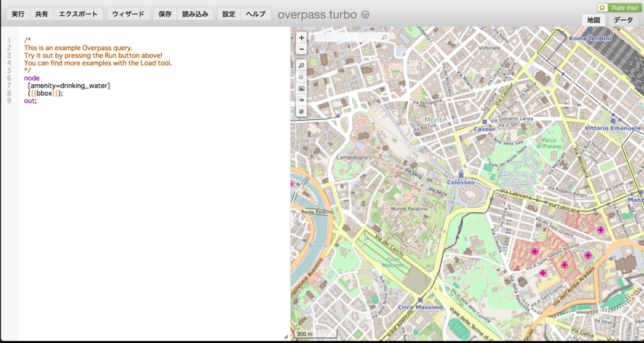The image size is (644, 343).
Task: Click the 'Colosseo' station label
Action: (x=461, y=182)
